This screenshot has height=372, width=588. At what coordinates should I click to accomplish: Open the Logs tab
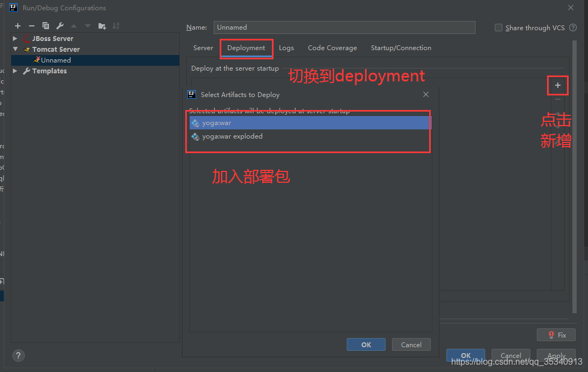[x=286, y=48]
